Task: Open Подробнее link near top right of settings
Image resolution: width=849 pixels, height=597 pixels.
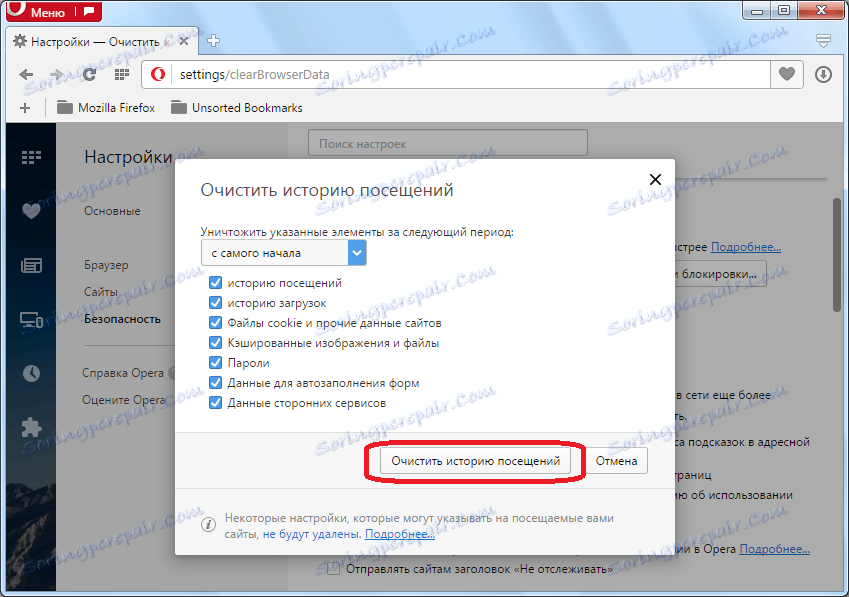Action: click(746, 247)
